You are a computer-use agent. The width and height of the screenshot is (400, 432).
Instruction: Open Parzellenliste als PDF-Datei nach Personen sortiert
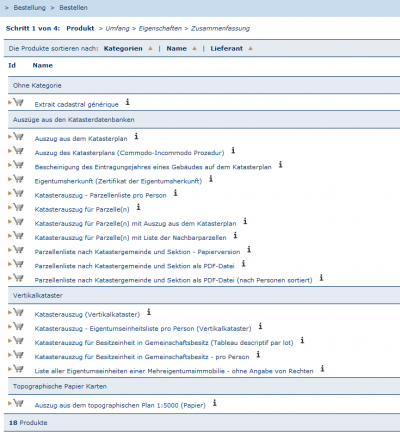pyautogui.click(x=173, y=280)
